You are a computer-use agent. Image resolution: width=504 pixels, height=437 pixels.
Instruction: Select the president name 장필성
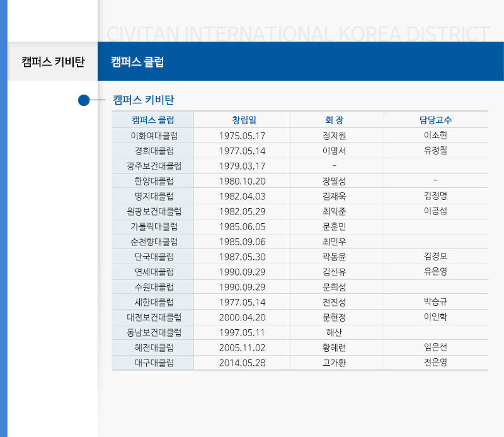click(x=335, y=181)
